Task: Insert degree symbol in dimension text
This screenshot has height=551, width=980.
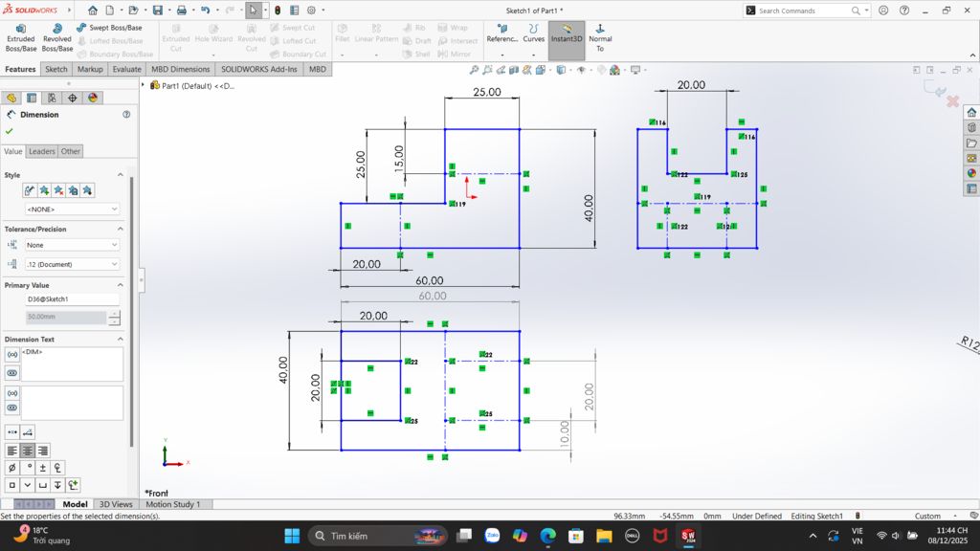Action: pyautogui.click(x=28, y=467)
